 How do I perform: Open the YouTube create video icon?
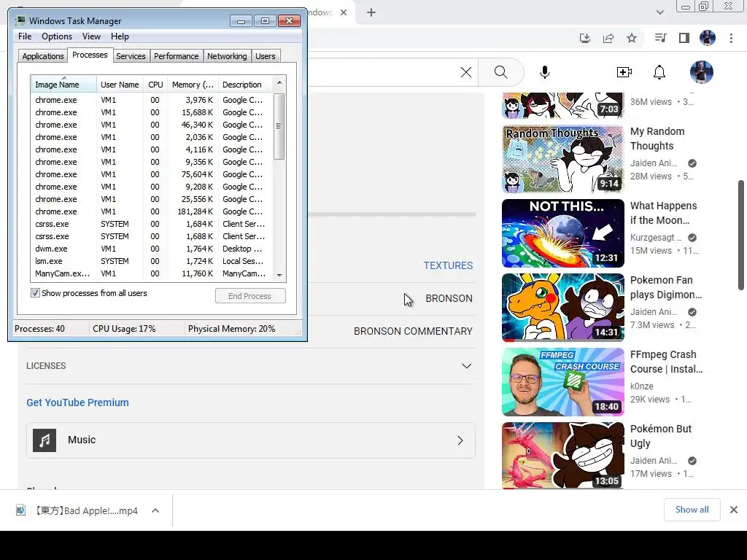tap(624, 72)
